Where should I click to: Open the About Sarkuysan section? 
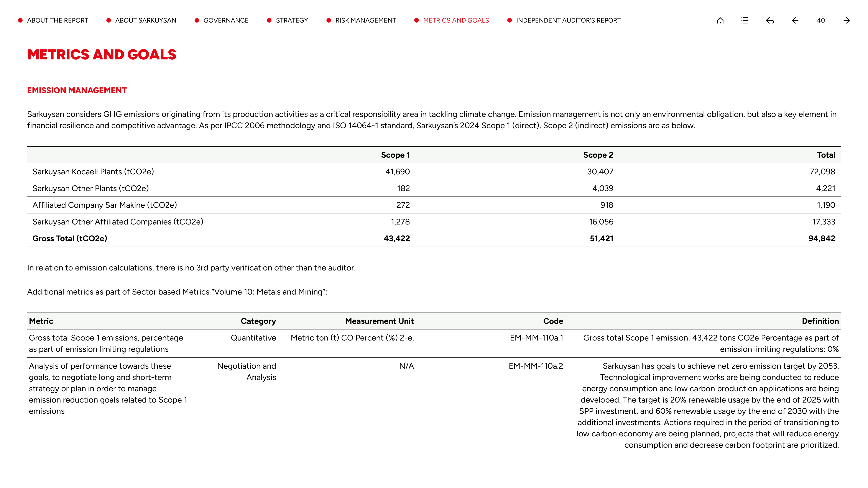coord(146,21)
